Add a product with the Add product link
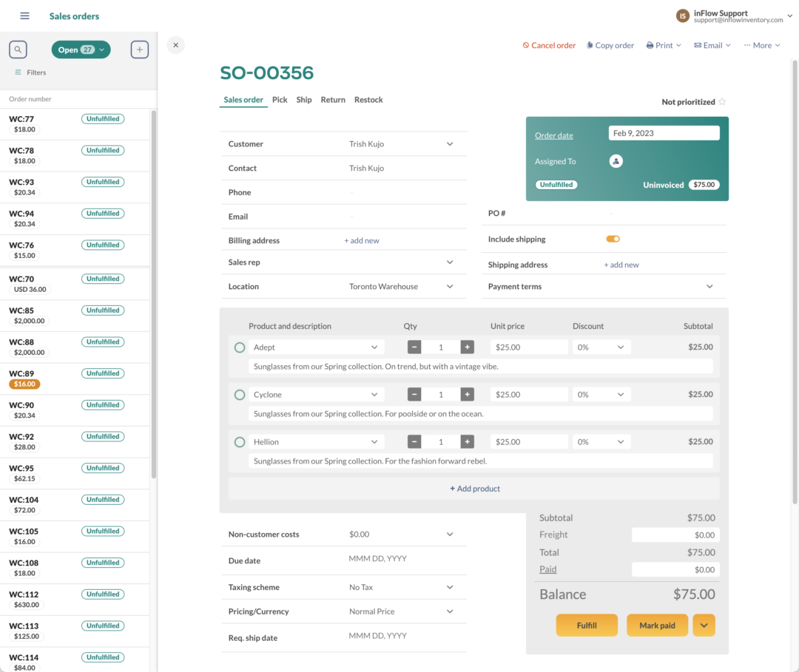799x672 pixels. 474,489
